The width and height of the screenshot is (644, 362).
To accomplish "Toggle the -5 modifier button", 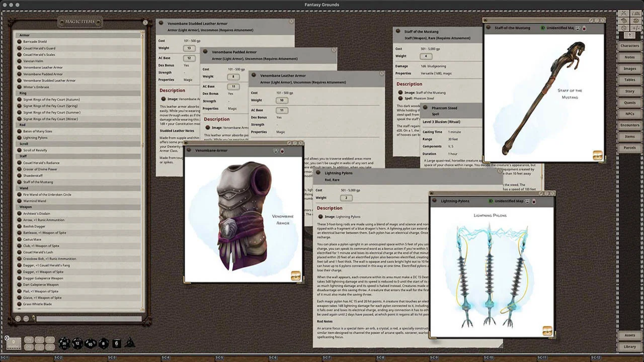I will pyautogui.click(x=50, y=346).
